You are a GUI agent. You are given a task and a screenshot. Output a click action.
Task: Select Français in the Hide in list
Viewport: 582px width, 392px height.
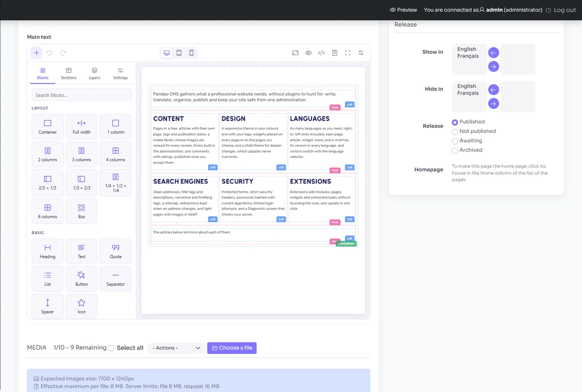tap(469, 93)
